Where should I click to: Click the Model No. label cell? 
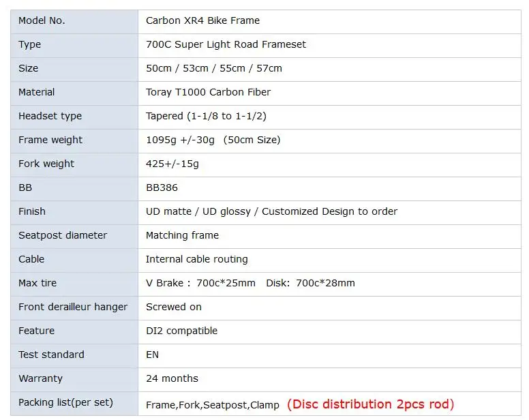tap(74, 22)
